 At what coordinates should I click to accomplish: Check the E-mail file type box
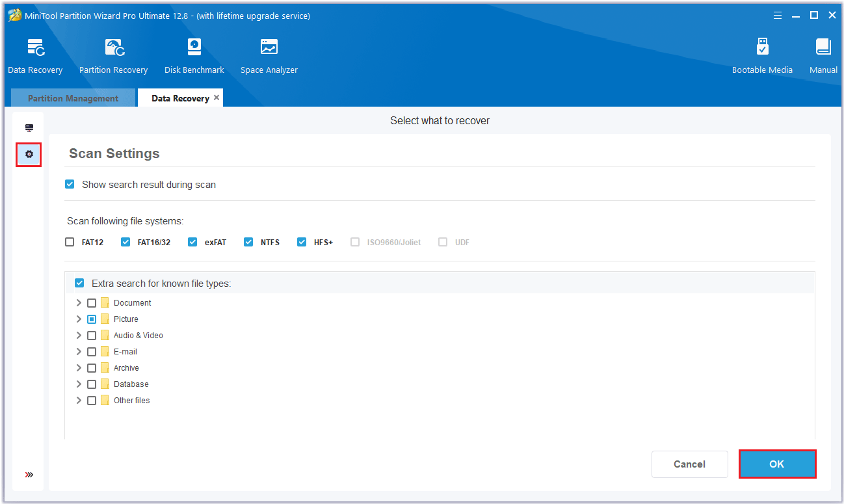pos(92,352)
